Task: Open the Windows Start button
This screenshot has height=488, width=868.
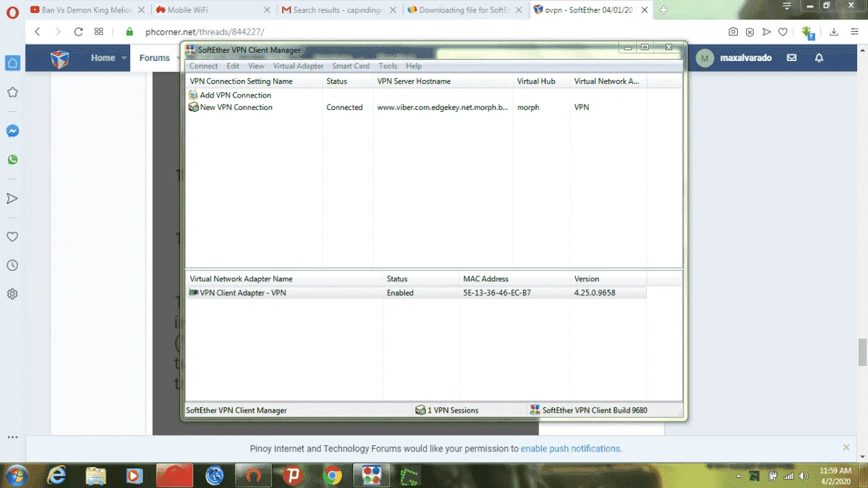Action: pos(16,475)
